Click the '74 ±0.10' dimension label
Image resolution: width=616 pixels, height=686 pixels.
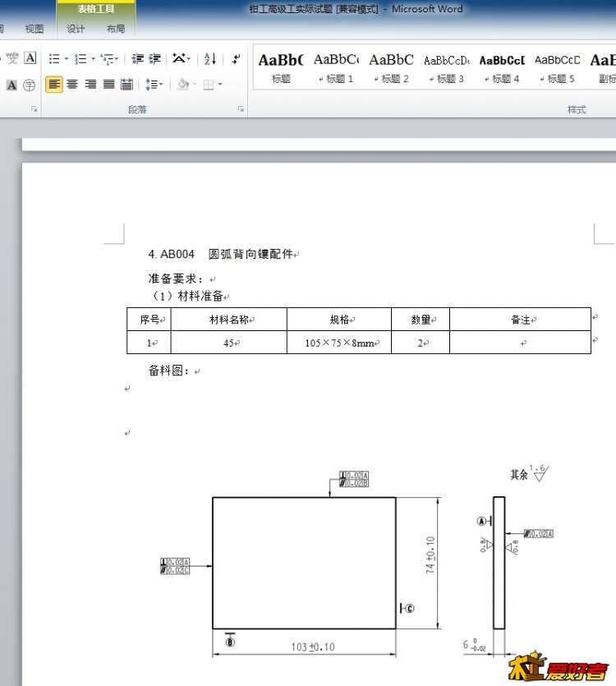tap(430, 555)
